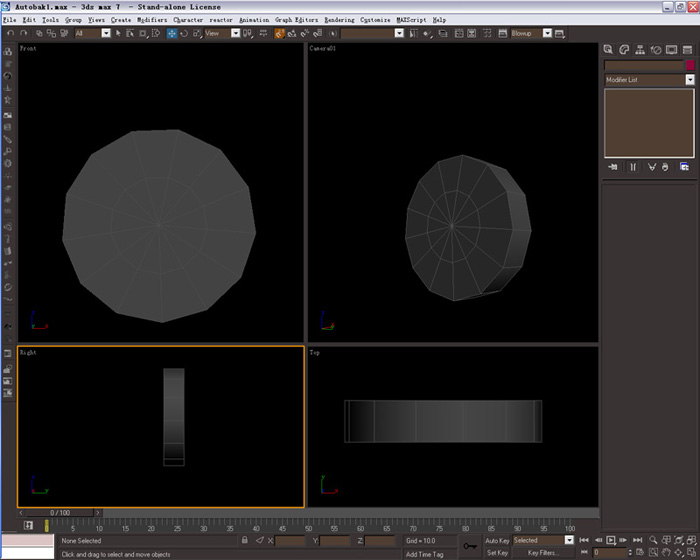Viewport: 700px width, 560px height.
Task: Open Key Filters dialog
Action: (543, 553)
